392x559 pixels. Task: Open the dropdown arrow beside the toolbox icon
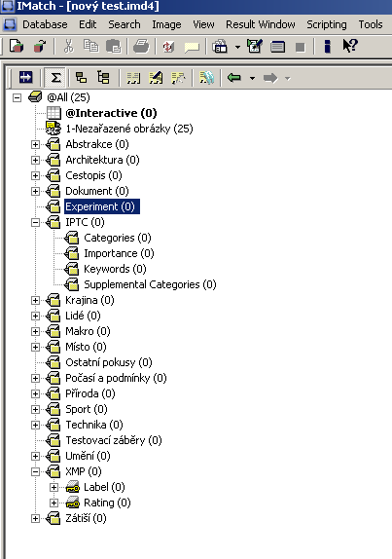tap(237, 47)
